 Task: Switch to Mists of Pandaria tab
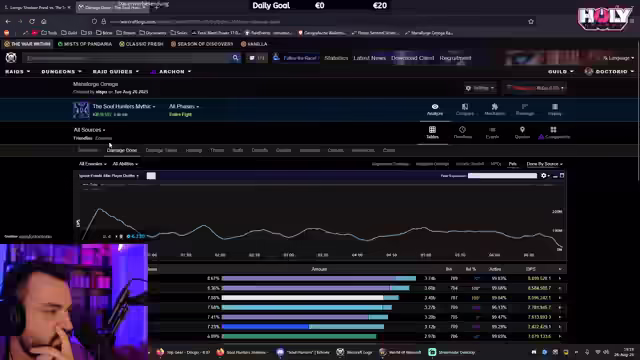85,44
